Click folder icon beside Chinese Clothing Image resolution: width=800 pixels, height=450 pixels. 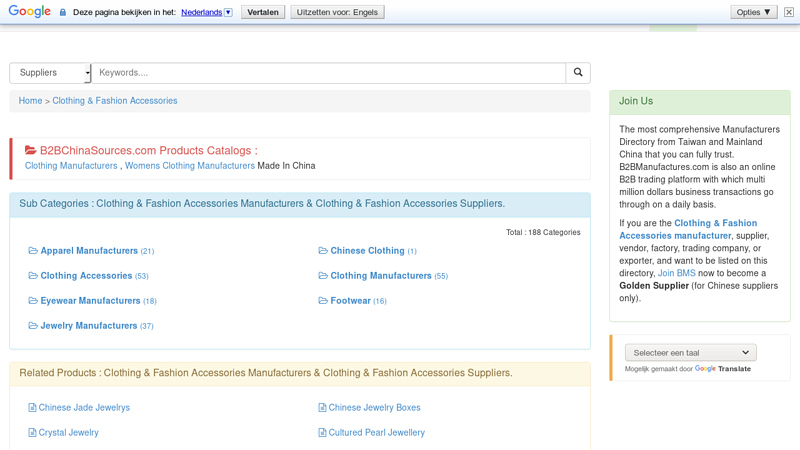click(323, 251)
